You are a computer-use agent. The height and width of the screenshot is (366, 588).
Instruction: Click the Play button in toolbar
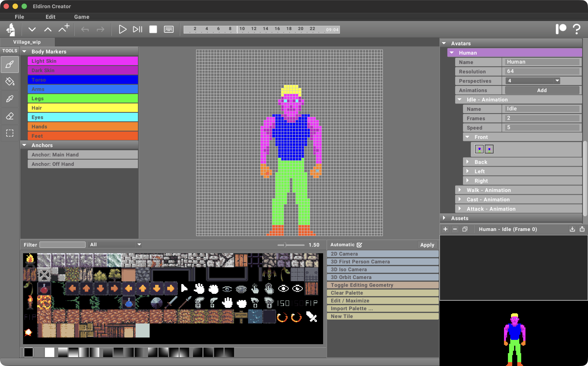(122, 29)
